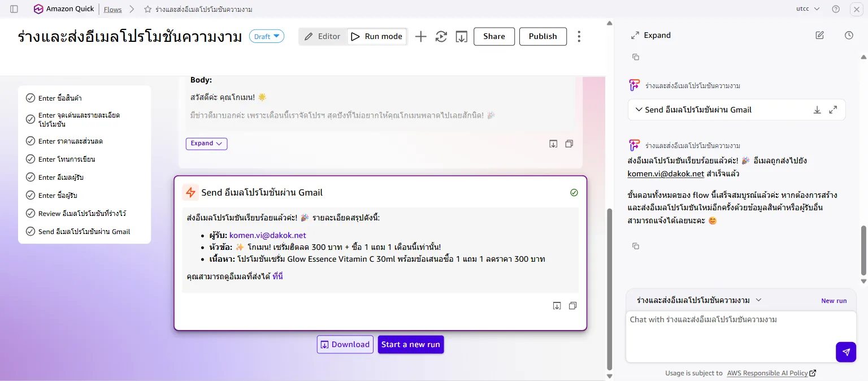Open the help question mark icon
The image size is (868, 381).
[x=836, y=9]
